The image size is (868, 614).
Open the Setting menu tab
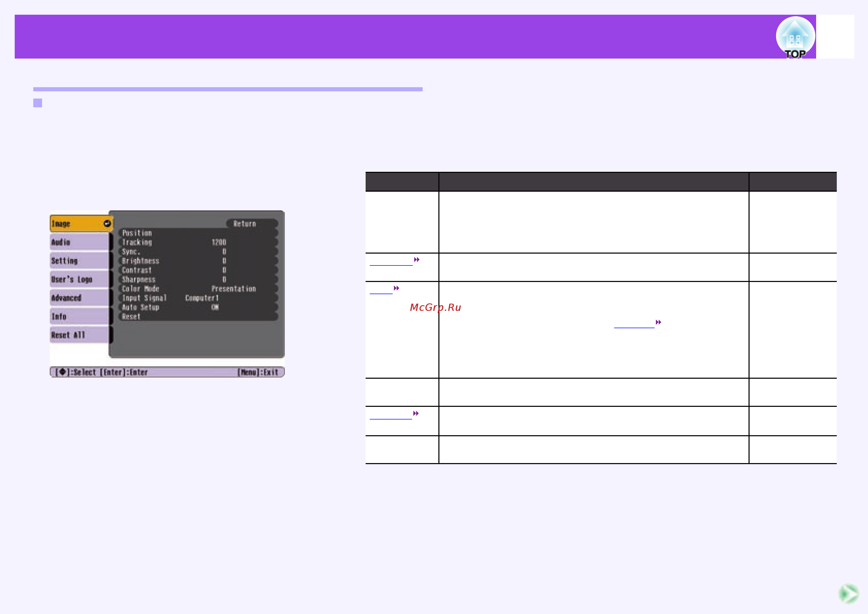coord(79,261)
